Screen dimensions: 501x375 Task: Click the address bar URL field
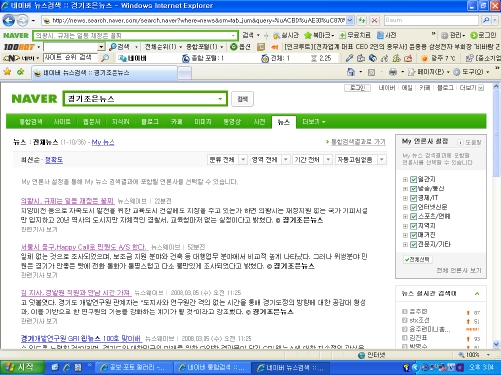[198, 20]
